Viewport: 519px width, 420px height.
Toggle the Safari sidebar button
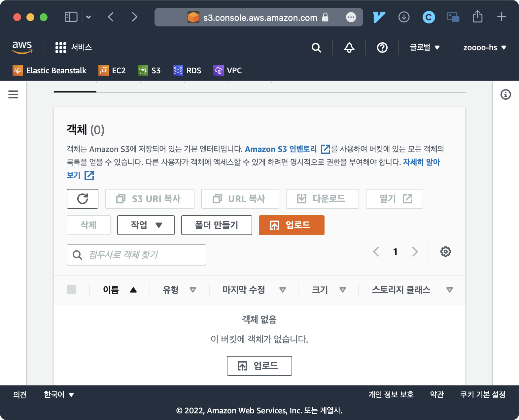tap(71, 17)
